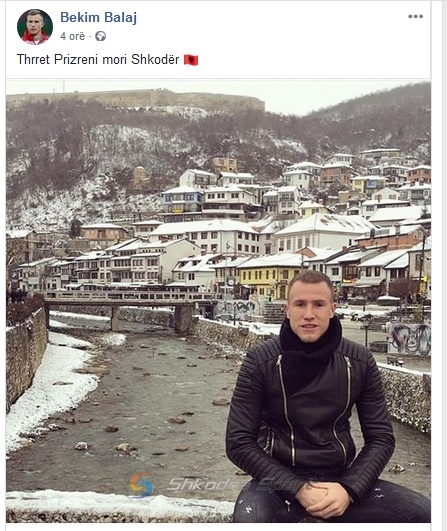
Task: Click the globe public privacy icon
Action: 100,36
